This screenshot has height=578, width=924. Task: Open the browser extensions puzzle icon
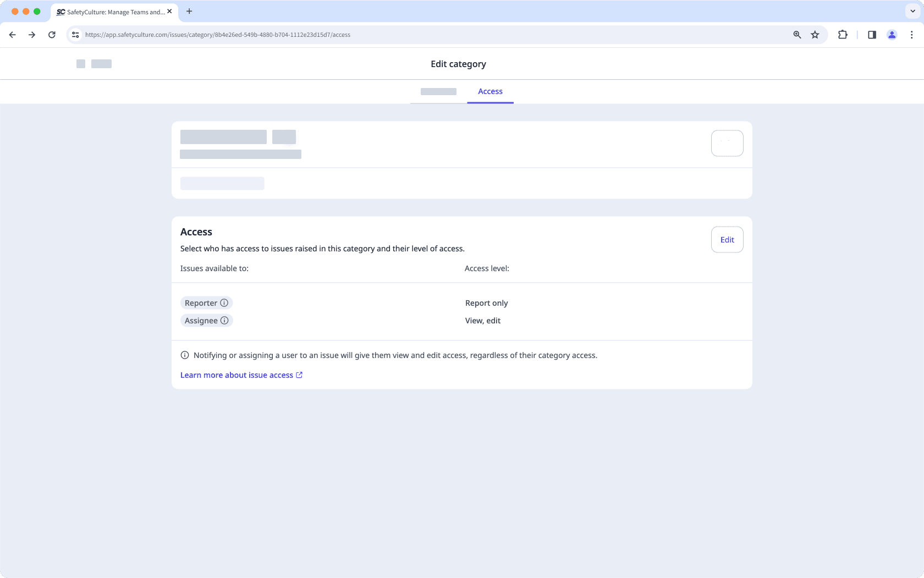[842, 34]
